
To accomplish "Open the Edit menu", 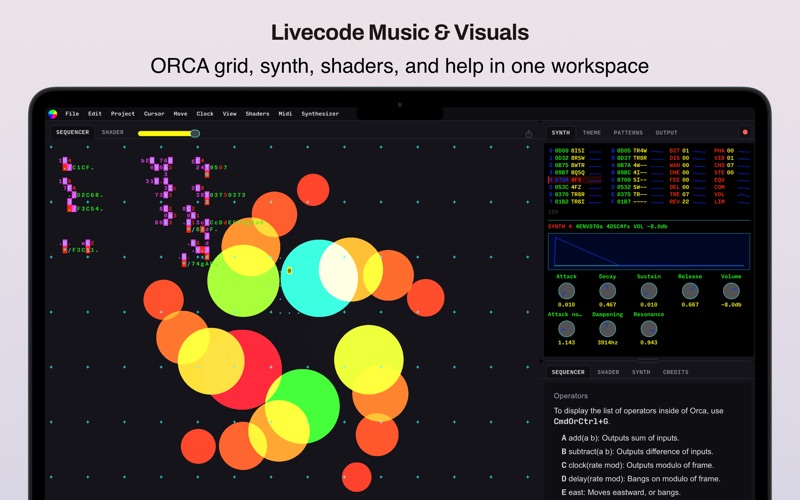I will tap(95, 114).
